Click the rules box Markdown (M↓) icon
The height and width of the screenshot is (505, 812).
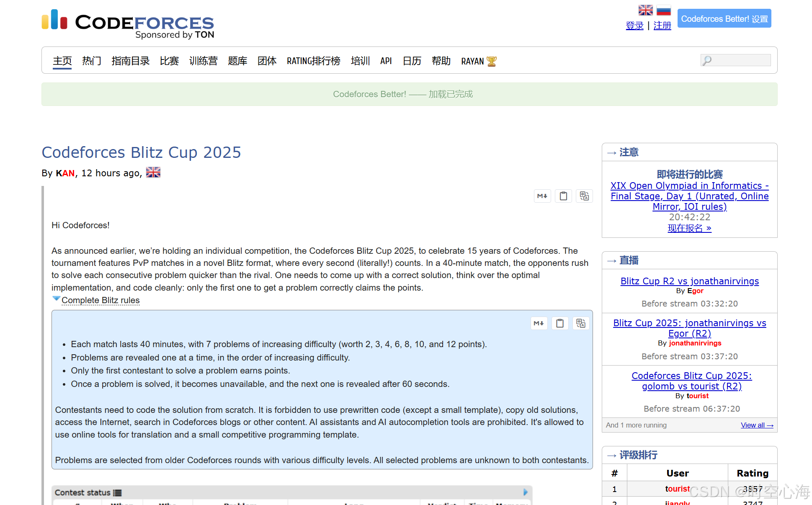point(539,323)
